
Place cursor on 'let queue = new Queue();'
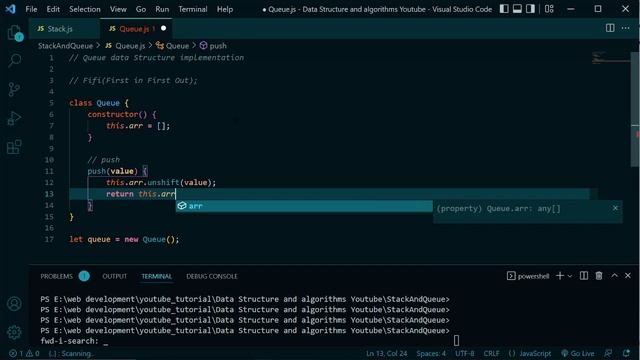pyautogui.click(x=124, y=239)
